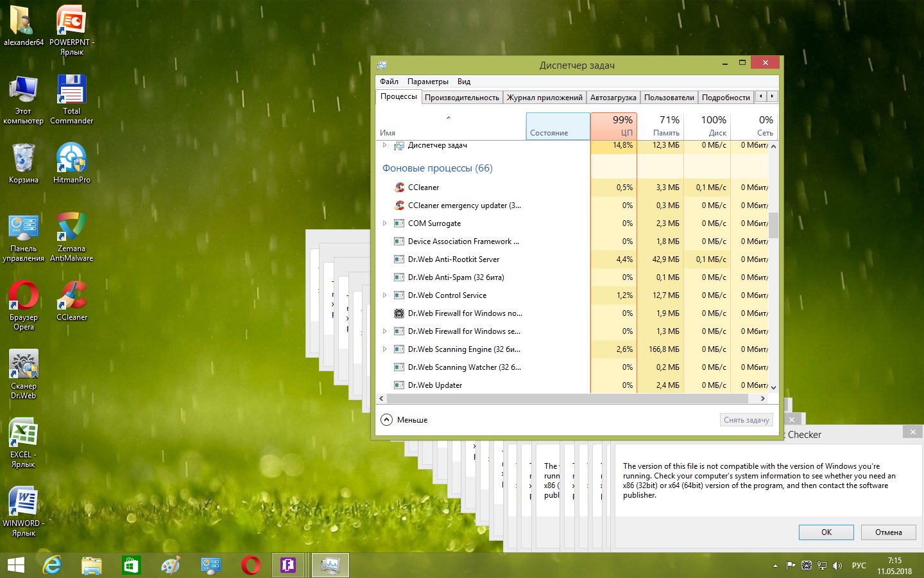Viewport: 924px width, 578px height.
Task: Click OK in the compatibility error dialog
Action: [x=826, y=532]
